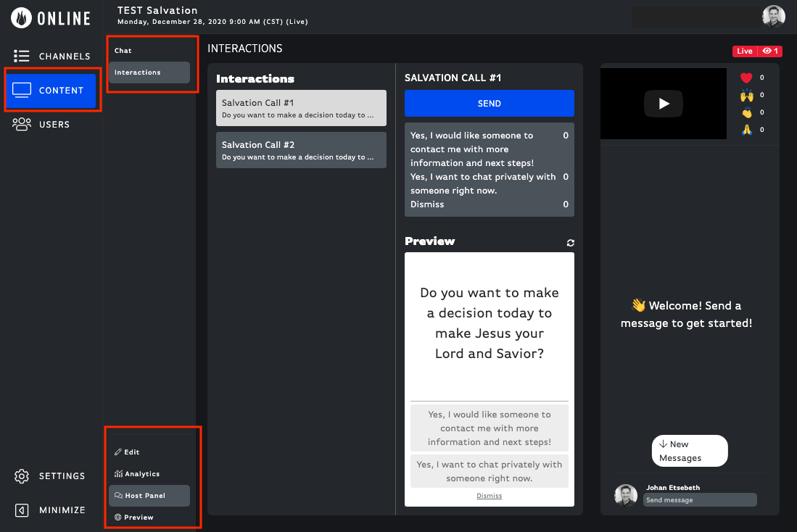Open the Users people icon
Screen dimensions: 797x532
click(x=22, y=124)
